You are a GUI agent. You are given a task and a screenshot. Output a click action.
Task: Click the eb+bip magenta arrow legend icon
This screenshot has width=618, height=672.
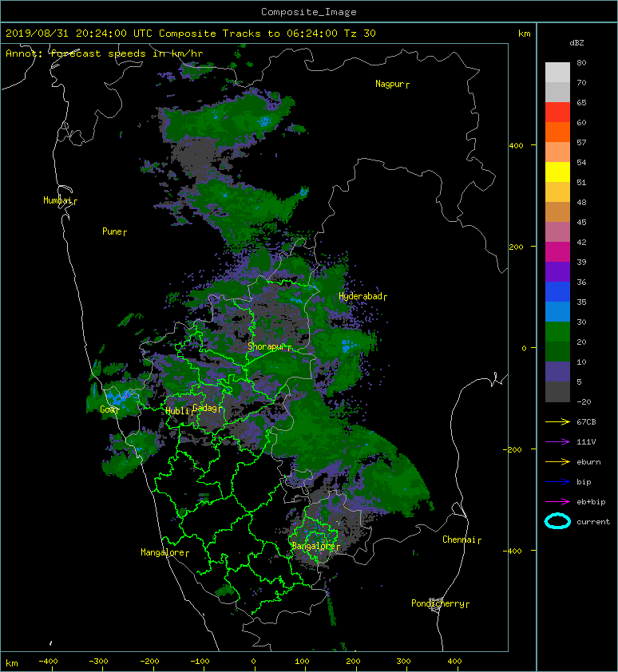click(x=557, y=501)
